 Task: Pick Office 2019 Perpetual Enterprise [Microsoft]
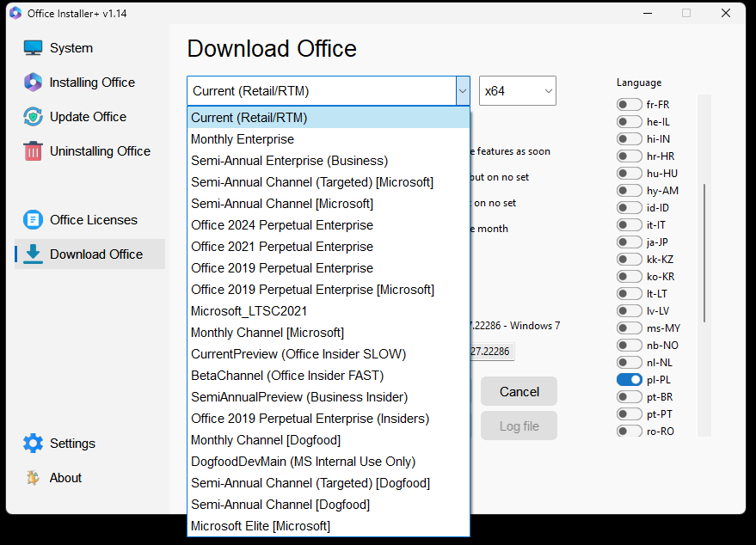(329, 290)
